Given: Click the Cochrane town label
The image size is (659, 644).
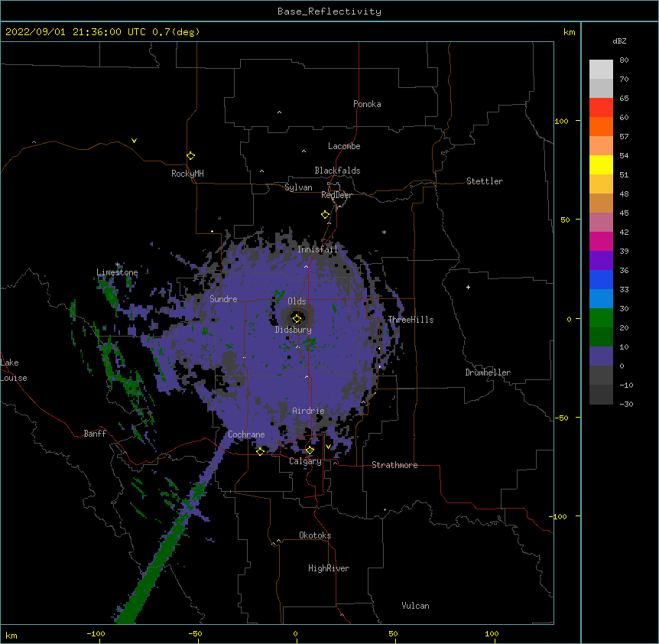Looking at the screenshot, I should [246, 434].
